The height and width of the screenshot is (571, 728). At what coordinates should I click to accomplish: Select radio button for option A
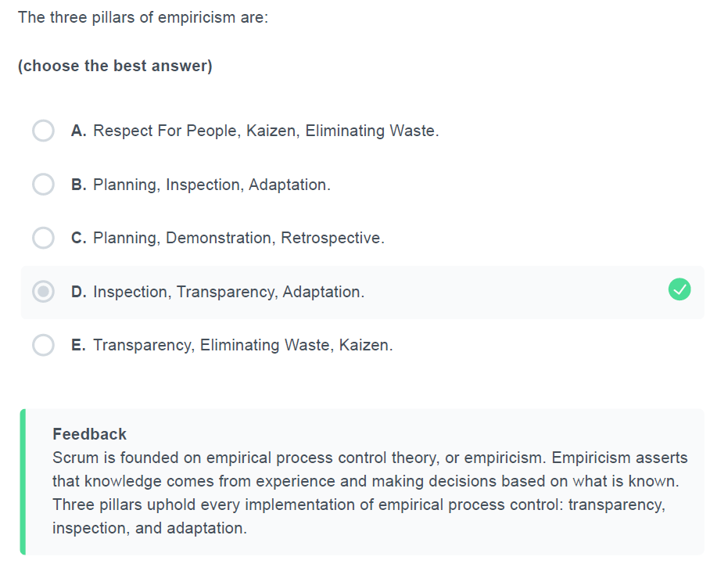pyautogui.click(x=43, y=131)
